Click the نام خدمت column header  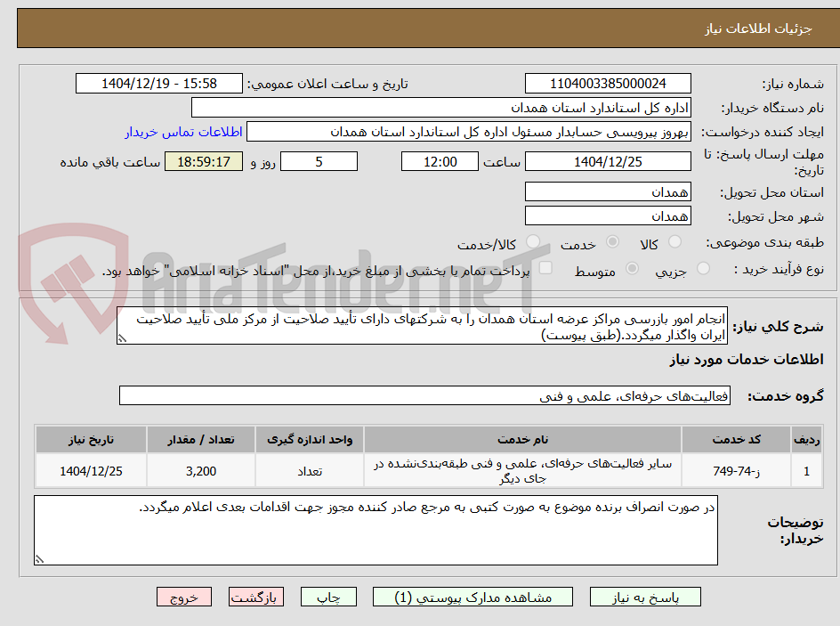(522, 440)
